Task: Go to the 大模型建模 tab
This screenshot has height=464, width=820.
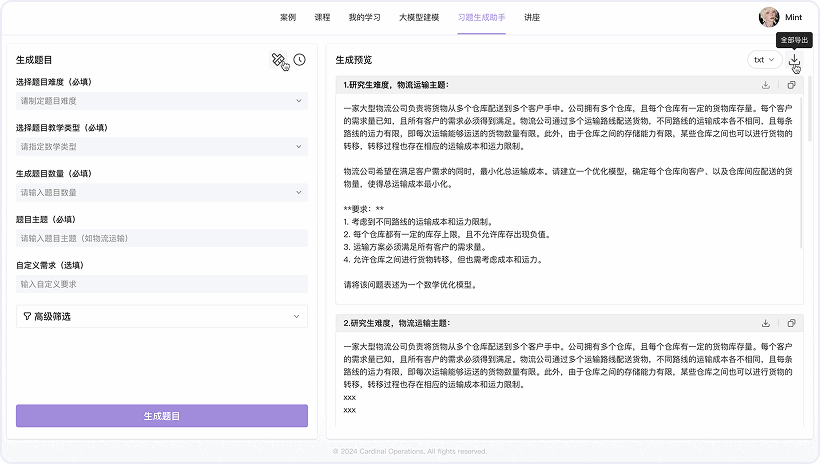Action: click(419, 17)
